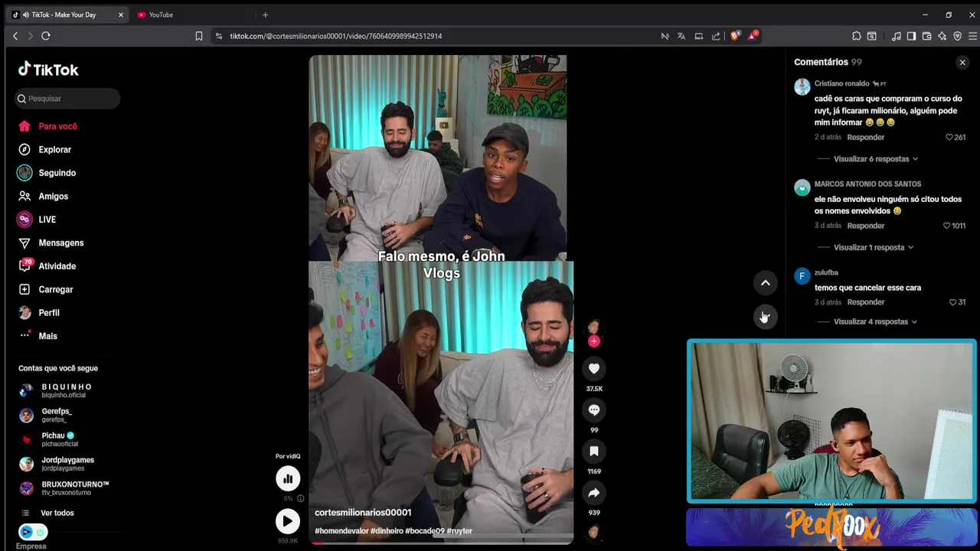Open the sound creator disc thumbnail
The height and width of the screenshot is (551, 980).
point(594,532)
